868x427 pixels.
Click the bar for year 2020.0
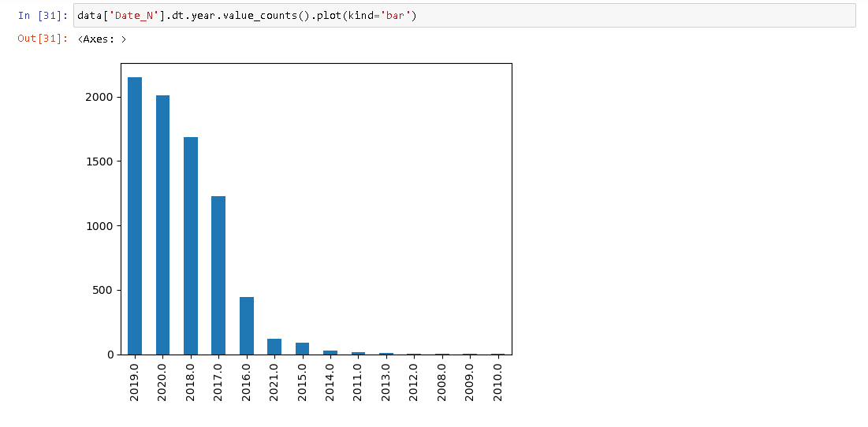click(x=162, y=225)
